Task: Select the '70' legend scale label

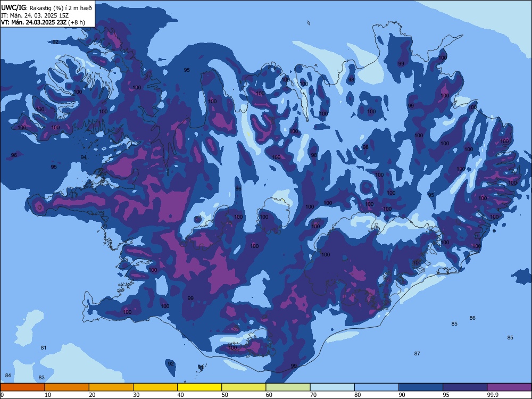Action: tap(313, 395)
